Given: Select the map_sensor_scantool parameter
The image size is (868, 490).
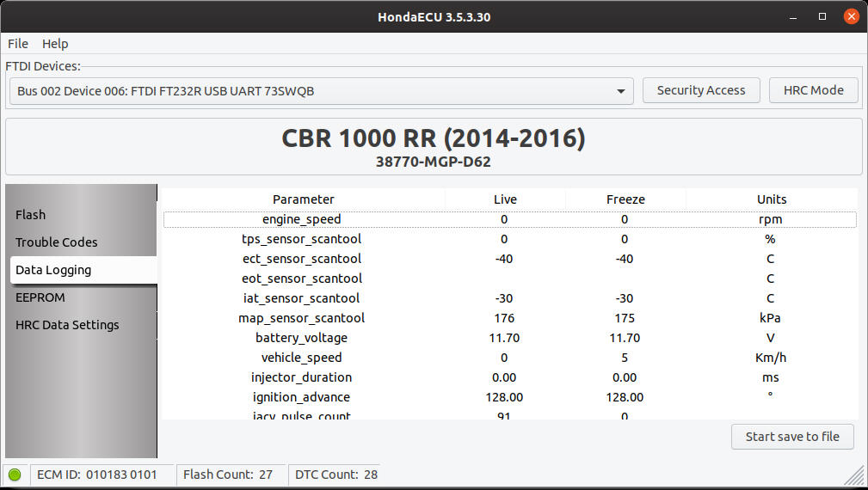Looking at the screenshot, I should [302, 318].
